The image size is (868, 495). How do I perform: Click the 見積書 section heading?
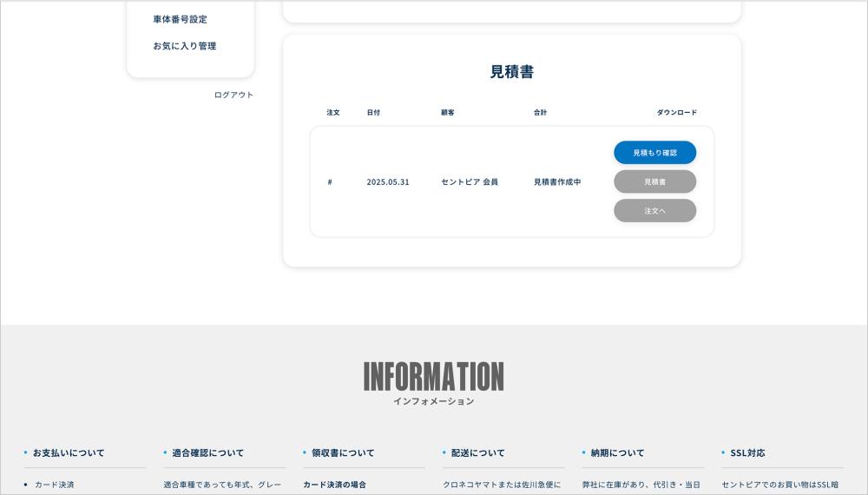click(x=511, y=72)
